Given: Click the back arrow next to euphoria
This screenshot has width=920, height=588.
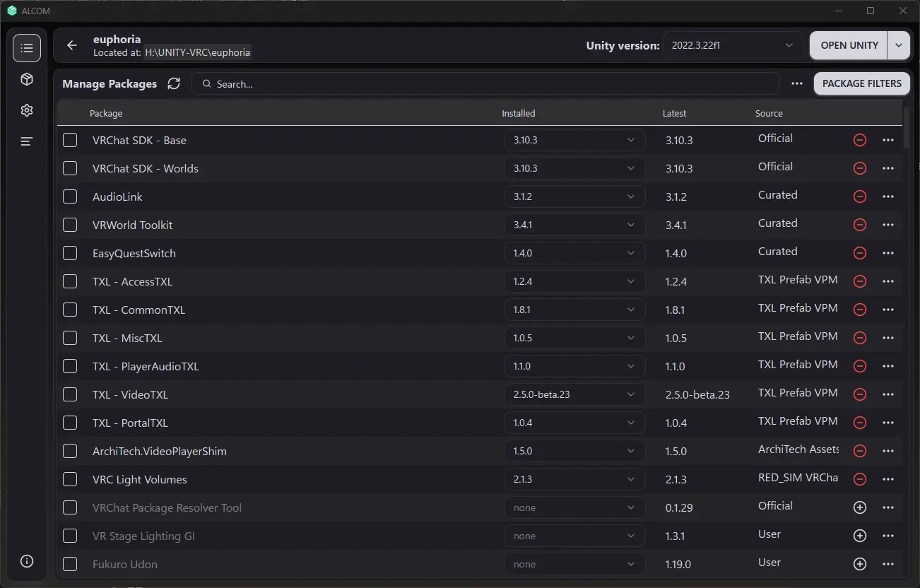Looking at the screenshot, I should [x=72, y=45].
